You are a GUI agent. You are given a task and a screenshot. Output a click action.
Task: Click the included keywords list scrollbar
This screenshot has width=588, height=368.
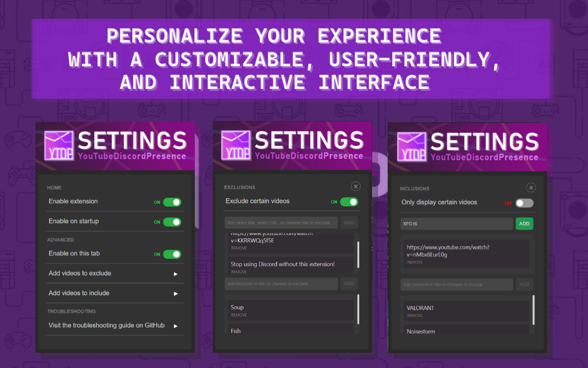coord(533,310)
